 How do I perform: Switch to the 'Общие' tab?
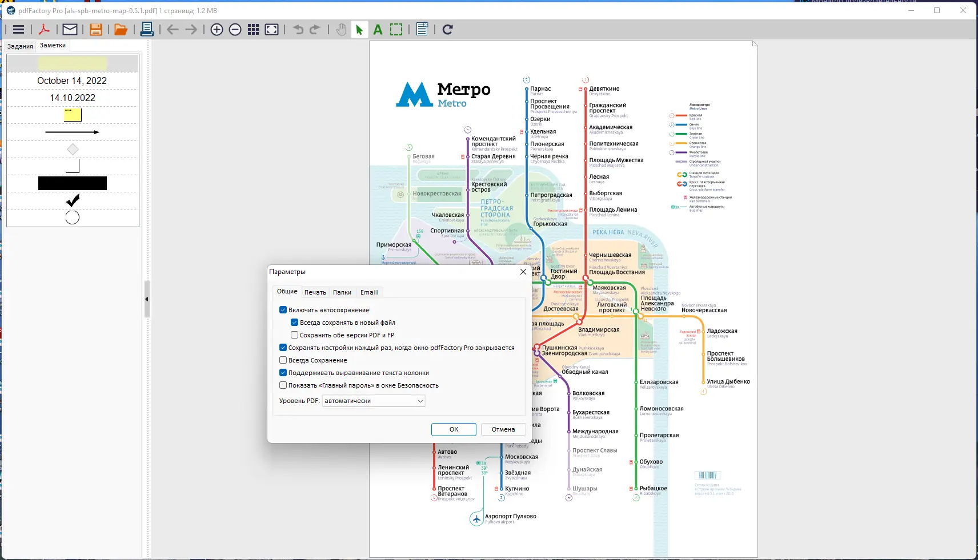coord(287,292)
